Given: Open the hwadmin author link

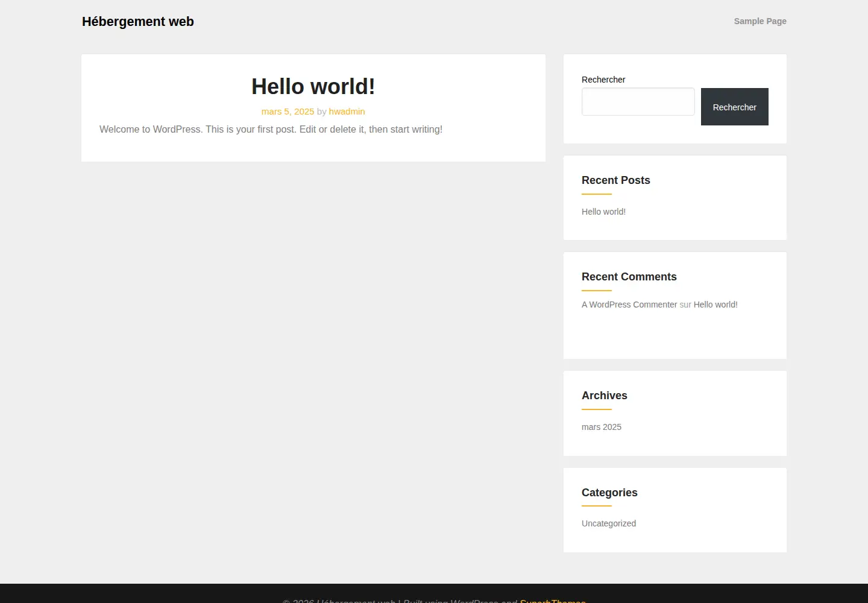Looking at the screenshot, I should [347, 112].
